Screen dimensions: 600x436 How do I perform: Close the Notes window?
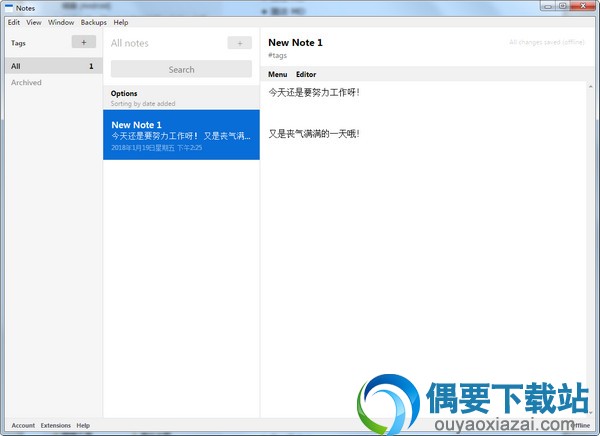click(583, 6)
